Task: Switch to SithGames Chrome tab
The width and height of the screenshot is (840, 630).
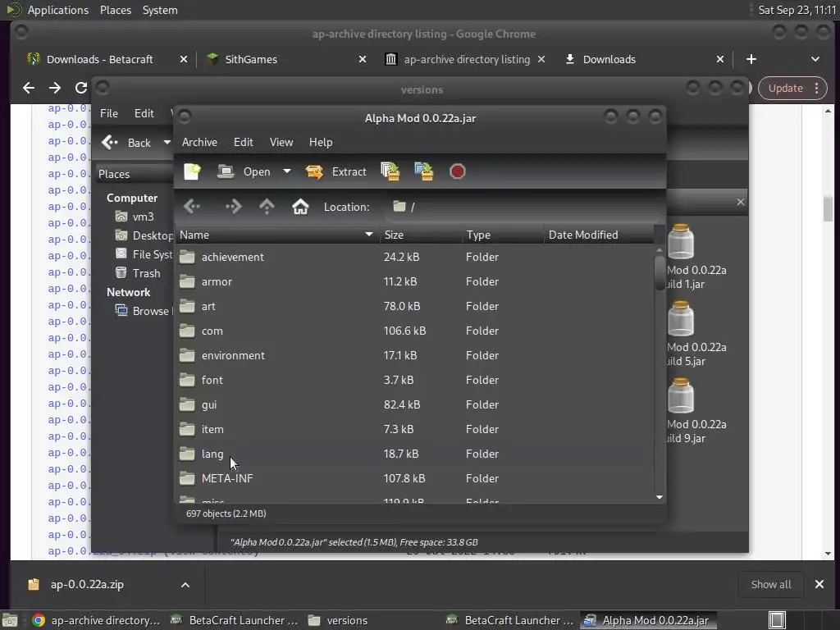Action: 251,59
